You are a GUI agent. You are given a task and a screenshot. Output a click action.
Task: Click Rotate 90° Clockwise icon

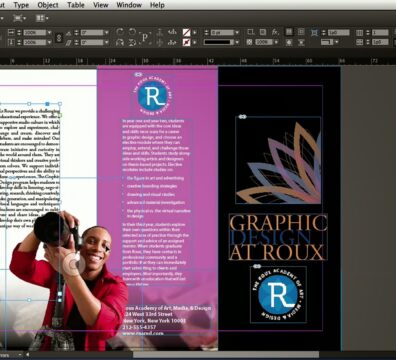(x=120, y=32)
